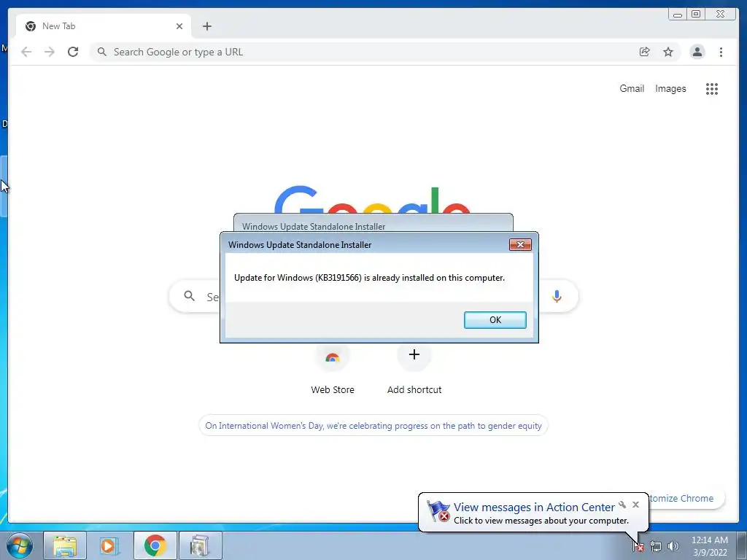Open Chrome three-dot menu
Image resolution: width=747 pixels, height=560 pixels.
(x=721, y=52)
